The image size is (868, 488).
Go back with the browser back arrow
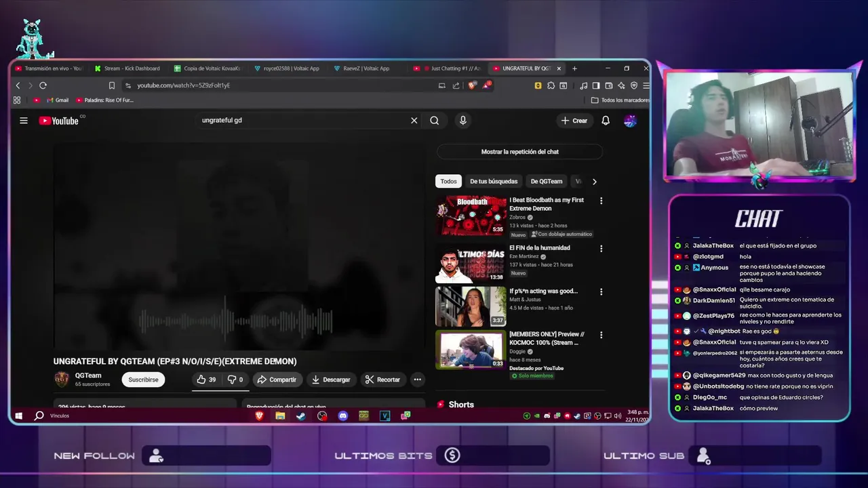(18, 85)
